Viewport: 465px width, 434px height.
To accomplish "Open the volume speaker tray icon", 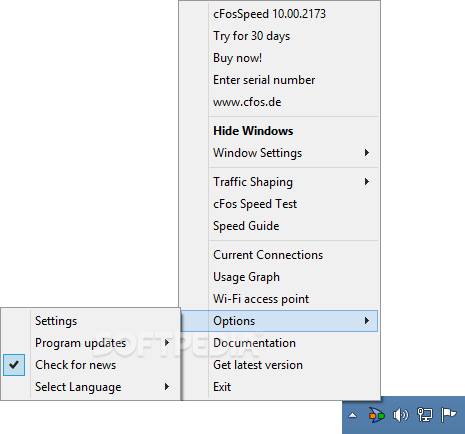I will coord(400,415).
